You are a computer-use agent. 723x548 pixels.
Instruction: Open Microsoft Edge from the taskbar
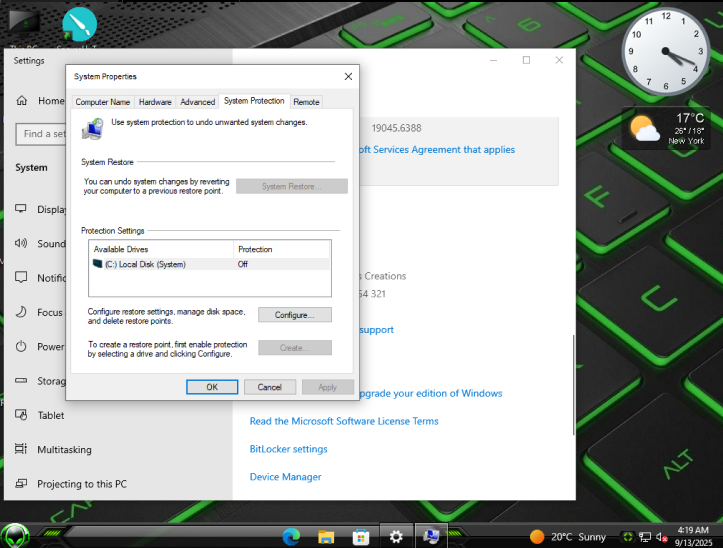[x=291, y=536]
